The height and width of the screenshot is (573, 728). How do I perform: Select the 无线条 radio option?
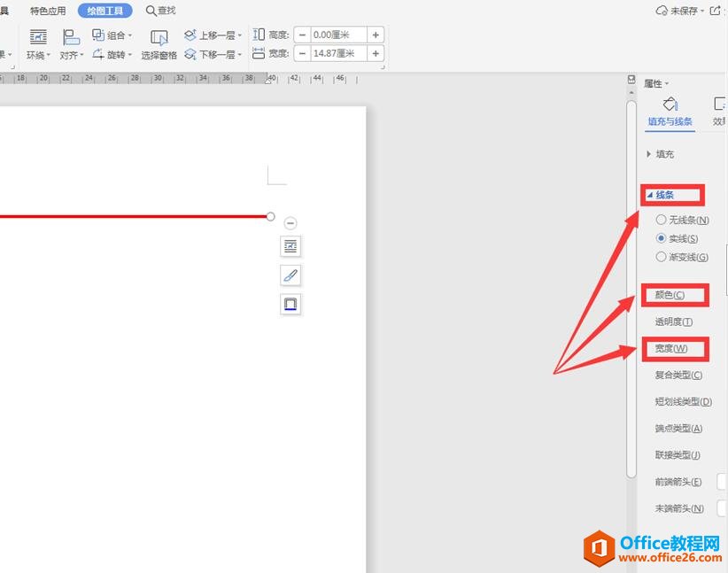click(661, 220)
